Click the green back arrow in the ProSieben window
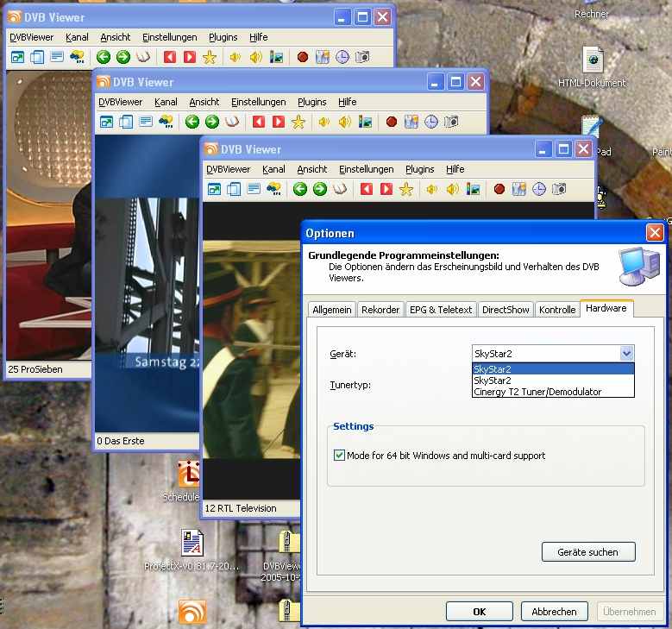Screen dimensions: 672x629 click(x=104, y=57)
